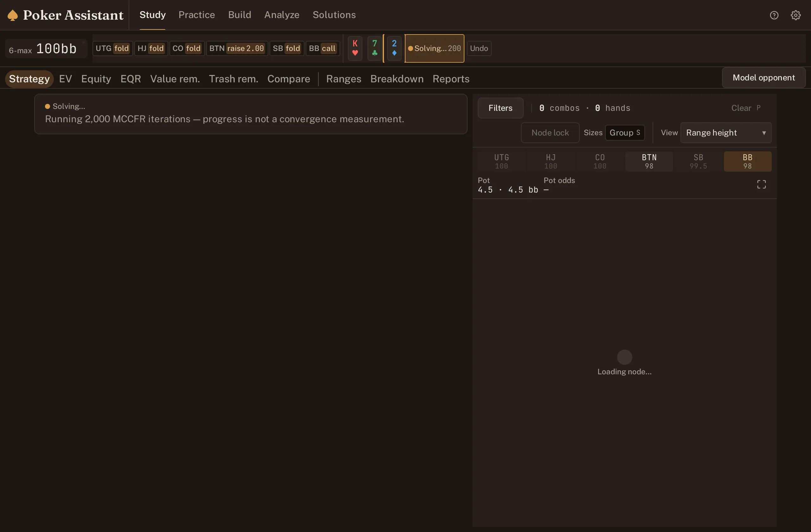Select the EV view tab
This screenshot has height=532, width=811.
66,79
